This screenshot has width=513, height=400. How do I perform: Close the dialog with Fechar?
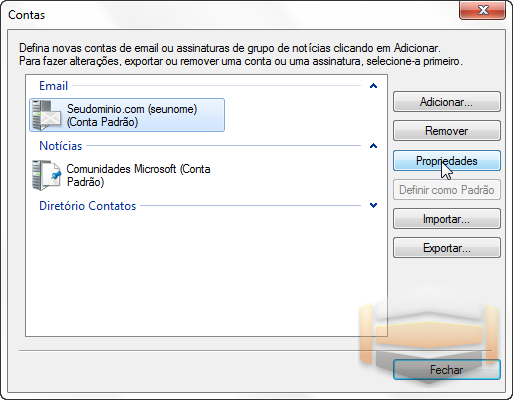[x=447, y=370]
